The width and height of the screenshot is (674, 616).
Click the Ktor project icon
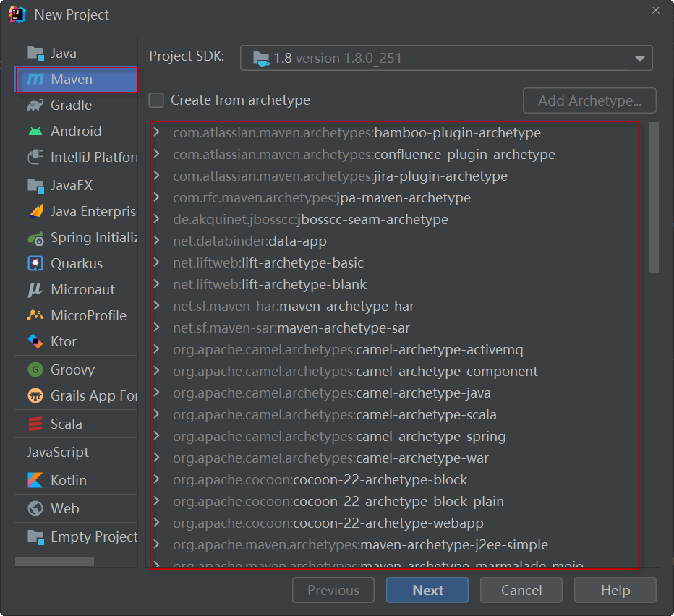pos(35,342)
